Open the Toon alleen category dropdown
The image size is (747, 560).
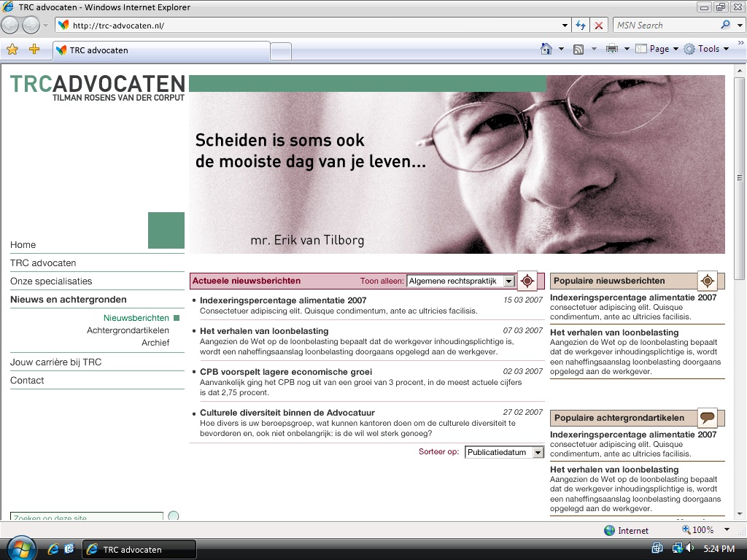tap(461, 281)
